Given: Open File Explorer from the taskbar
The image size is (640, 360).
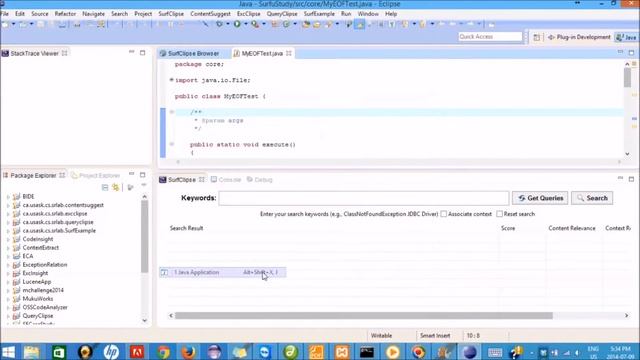Looking at the screenshot, I should 31,352.
